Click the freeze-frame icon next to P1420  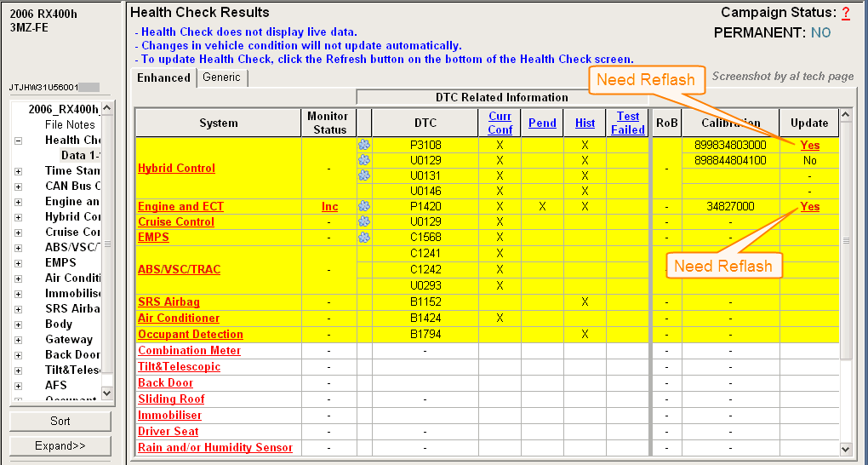[x=364, y=206]
